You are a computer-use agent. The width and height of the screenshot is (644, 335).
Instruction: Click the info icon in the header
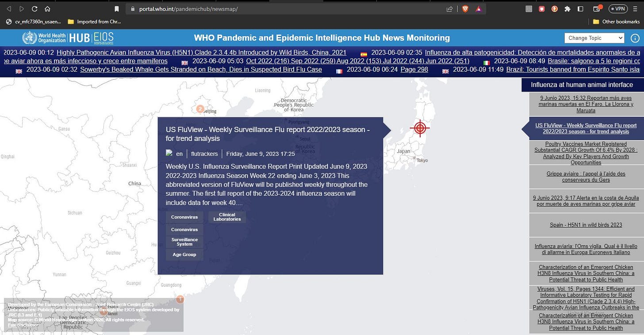coord(635,38)
